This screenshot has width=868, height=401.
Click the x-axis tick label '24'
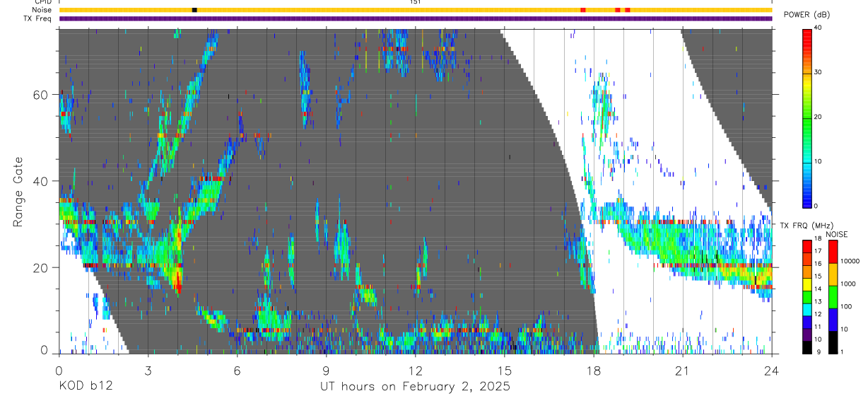[x=772, y=369]
